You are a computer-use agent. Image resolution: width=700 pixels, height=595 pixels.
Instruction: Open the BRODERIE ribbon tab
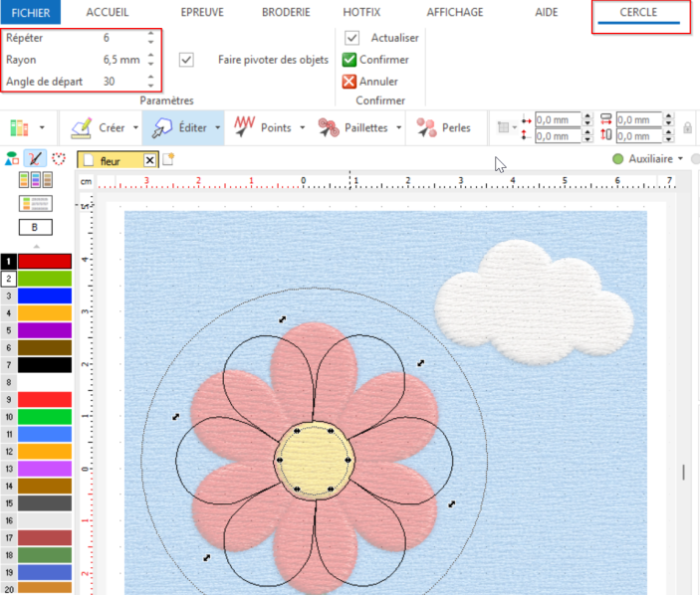pyautogui.click(x=286, y=13)
